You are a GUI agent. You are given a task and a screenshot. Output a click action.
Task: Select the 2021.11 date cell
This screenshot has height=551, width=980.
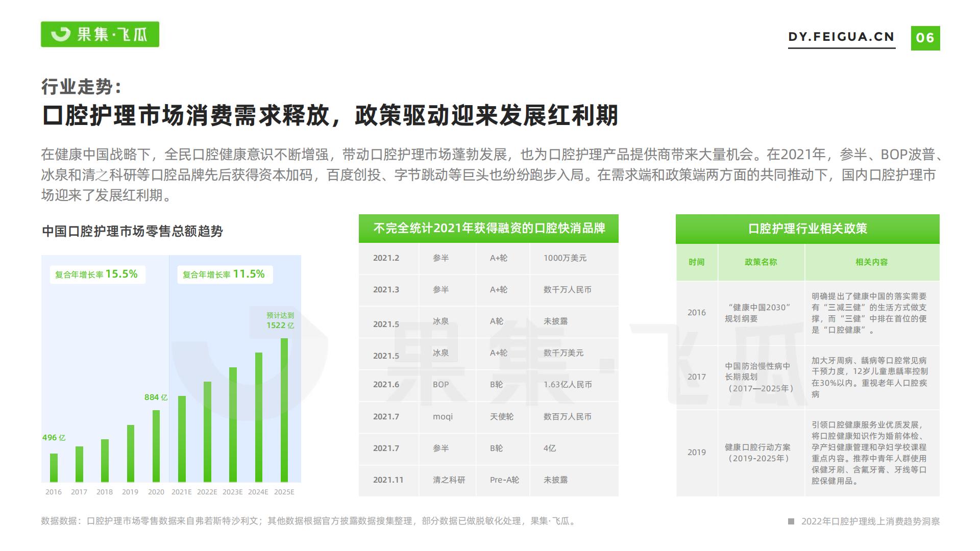click(388, 480)
